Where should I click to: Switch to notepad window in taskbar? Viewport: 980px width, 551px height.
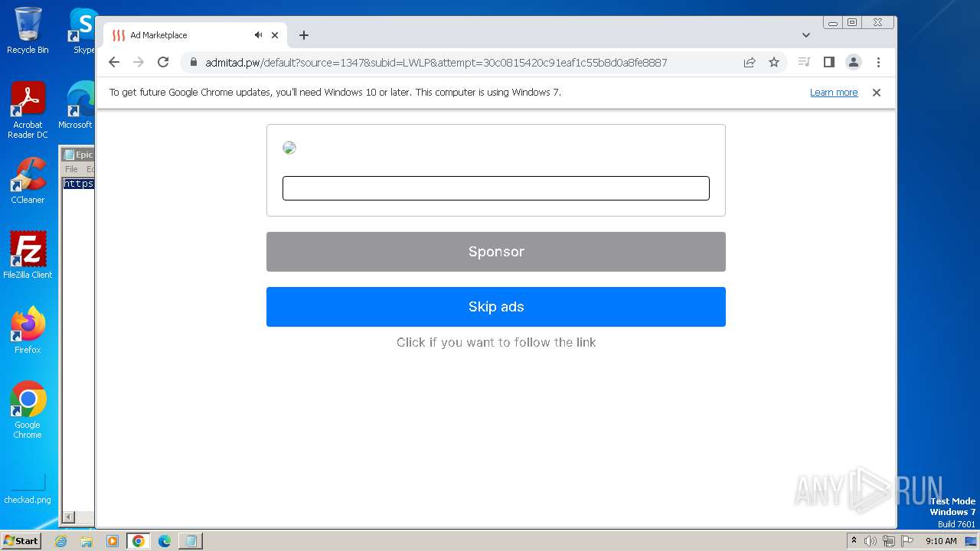click(x=190, y=541)
